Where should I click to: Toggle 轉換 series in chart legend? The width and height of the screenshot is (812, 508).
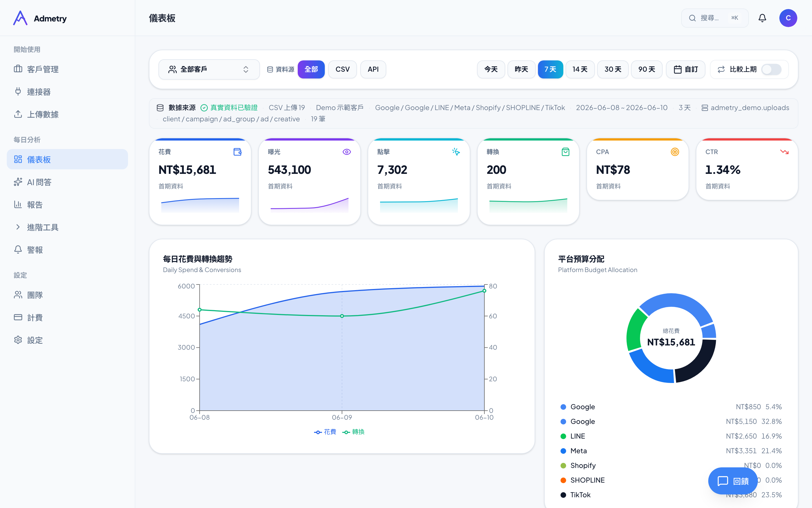tap(353, 432)
